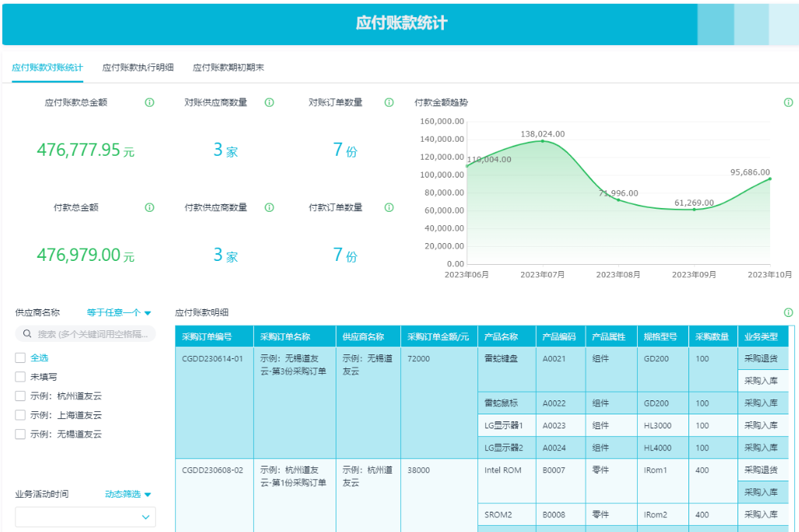Open the 业务活动时间 date combo box

[x=86, y=516]
